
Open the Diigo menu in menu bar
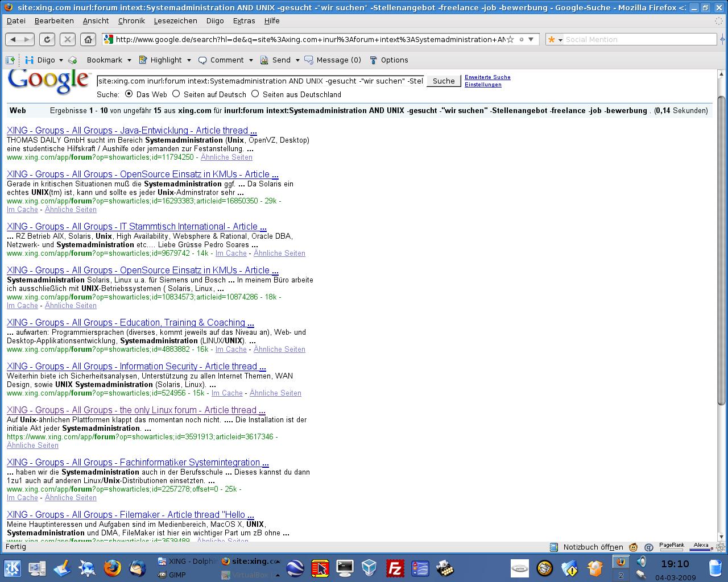(215, 20)
